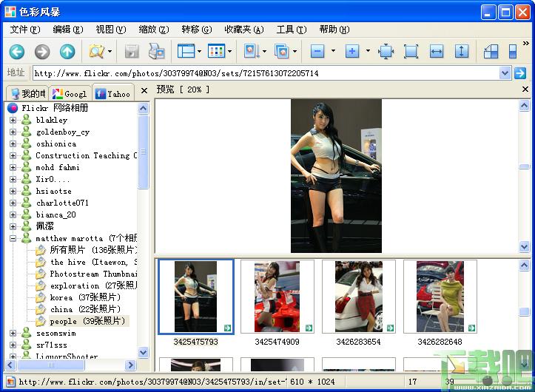Image resolution: width=535 pixels, height=392 pixels.
Task: Click the Go arrow next to address bar
Action: point(520,73)
